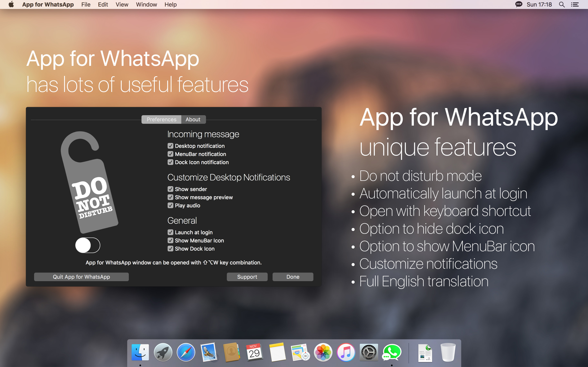Open Spotlight search magnifier icon

coord(562,5)
